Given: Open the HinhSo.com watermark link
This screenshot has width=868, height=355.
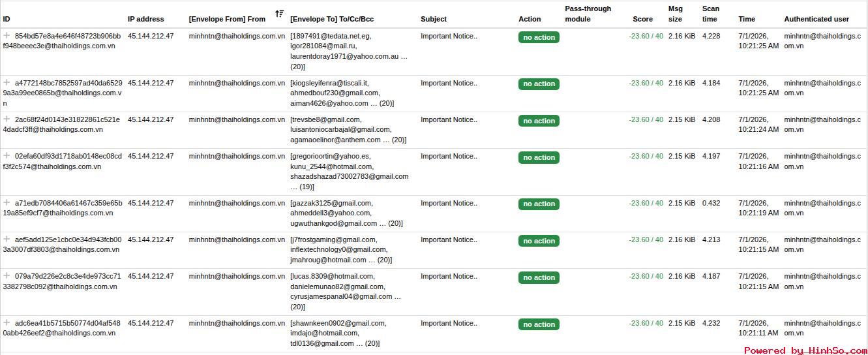Looking at the screenshot, I should tap(805, 350).
